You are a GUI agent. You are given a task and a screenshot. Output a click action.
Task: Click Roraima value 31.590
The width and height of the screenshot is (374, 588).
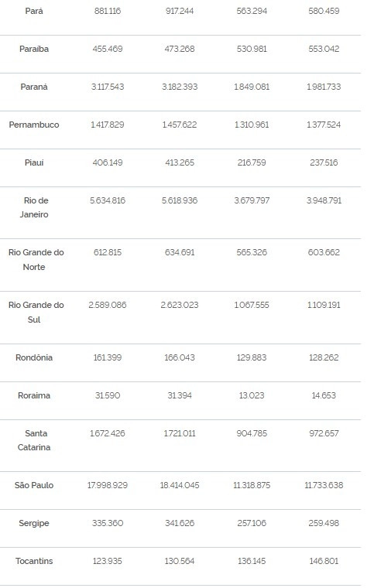[x=108, y=395]
